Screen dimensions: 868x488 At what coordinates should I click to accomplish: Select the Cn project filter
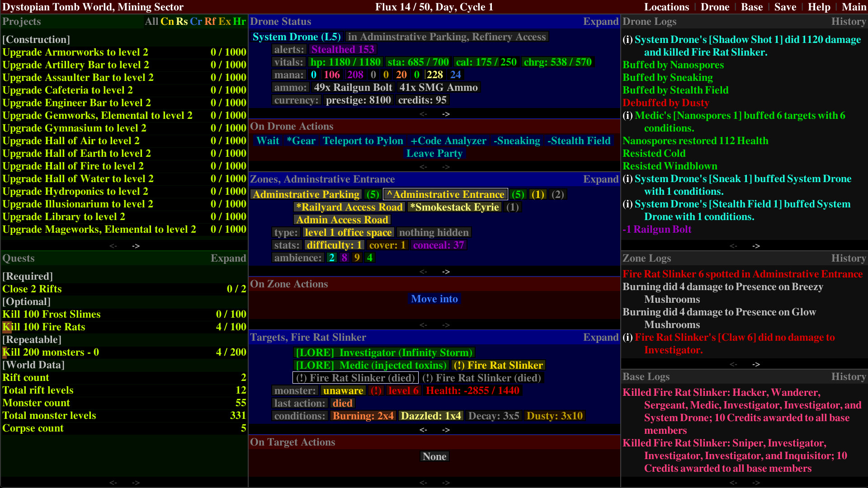click(167, 21)
